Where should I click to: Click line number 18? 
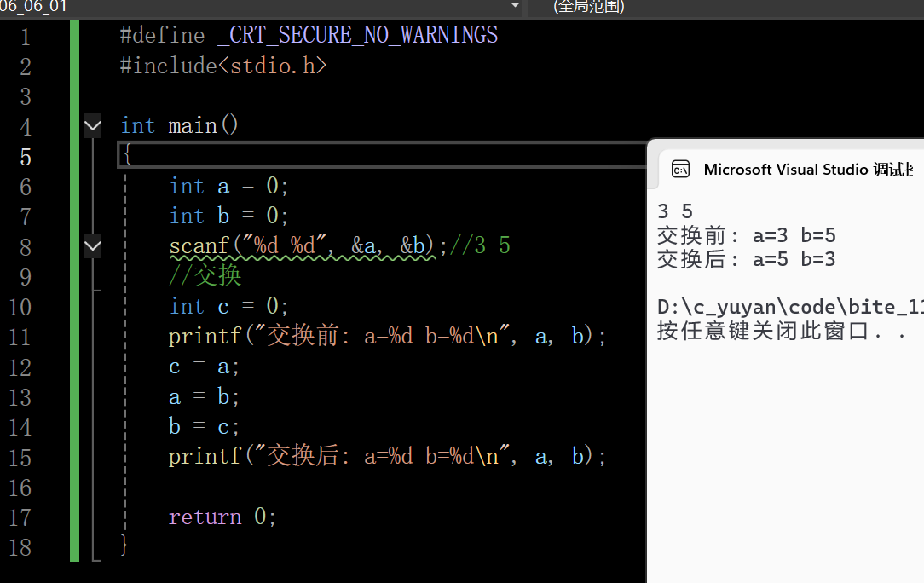coord(20,548)
